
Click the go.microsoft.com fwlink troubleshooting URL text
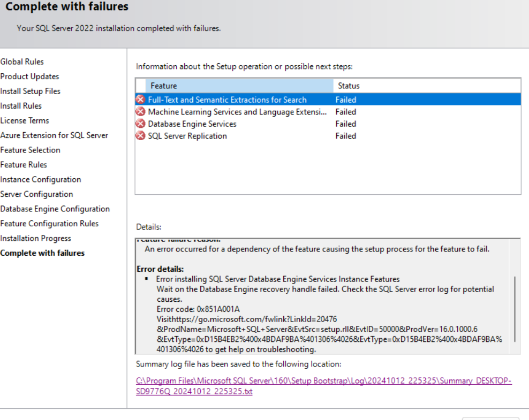click(x=329, y=334)
